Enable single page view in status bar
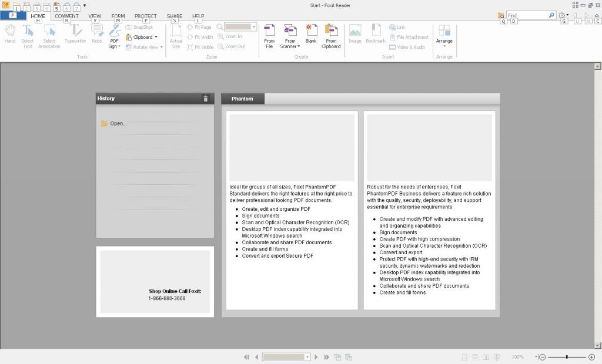Viewport: 602px width, 364px height. pos(464,357)
